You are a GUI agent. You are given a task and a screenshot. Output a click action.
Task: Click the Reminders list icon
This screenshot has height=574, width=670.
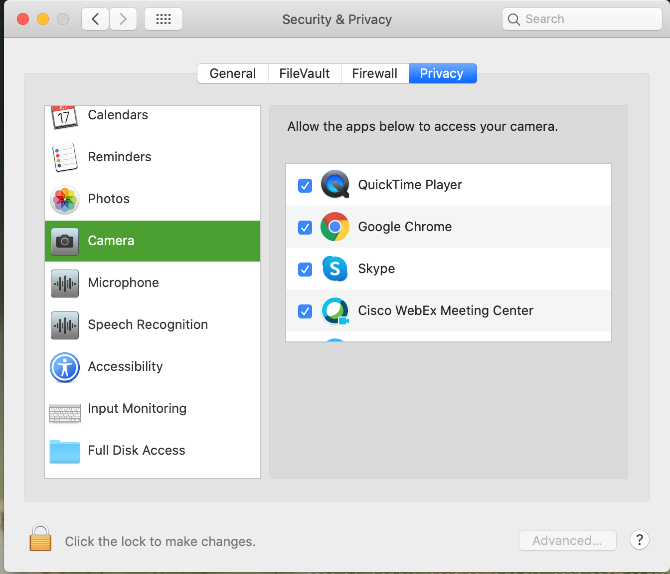[x=65, y=157]
